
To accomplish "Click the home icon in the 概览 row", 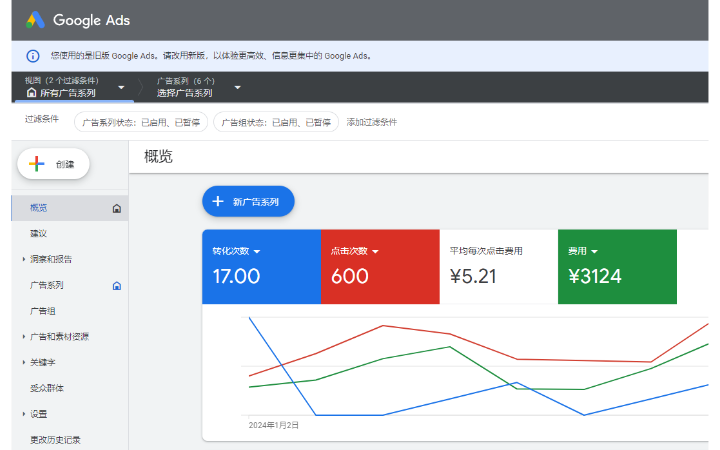I will [x=117, y=208].
